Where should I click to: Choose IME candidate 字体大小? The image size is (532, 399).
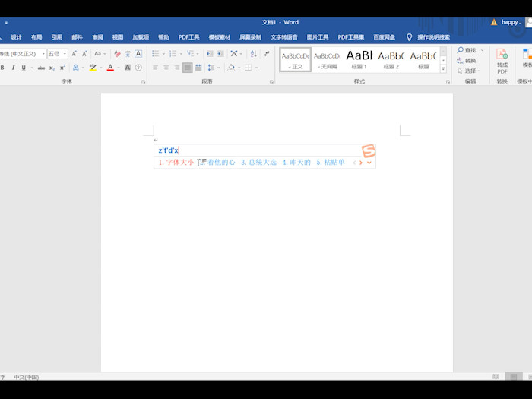(x=176, y=162)
